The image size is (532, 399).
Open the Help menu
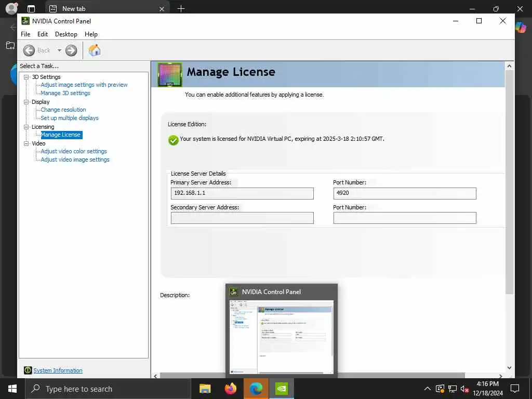pyautogui.click(x=91, y=34)
